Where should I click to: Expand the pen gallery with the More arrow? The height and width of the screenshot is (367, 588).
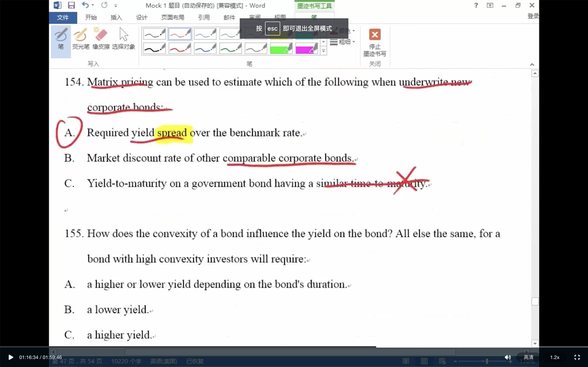click(323, 51)
